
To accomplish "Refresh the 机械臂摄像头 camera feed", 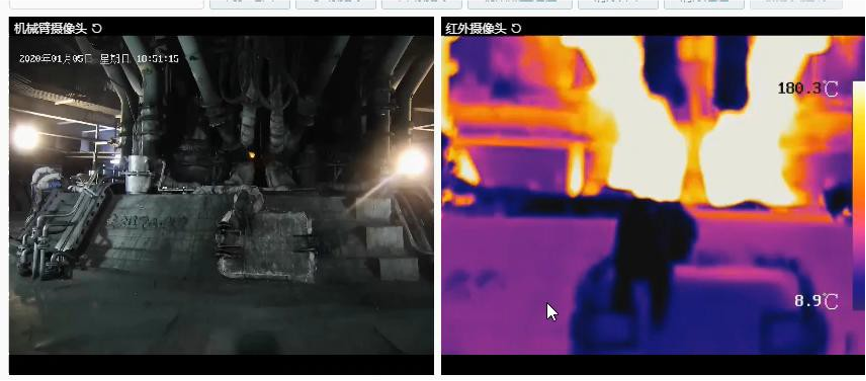I will point(97,28).
